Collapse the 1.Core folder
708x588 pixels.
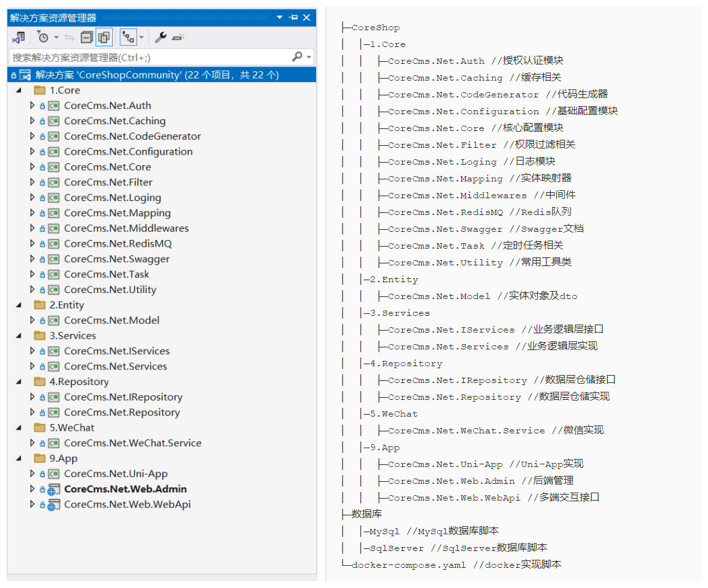point(19,90)
